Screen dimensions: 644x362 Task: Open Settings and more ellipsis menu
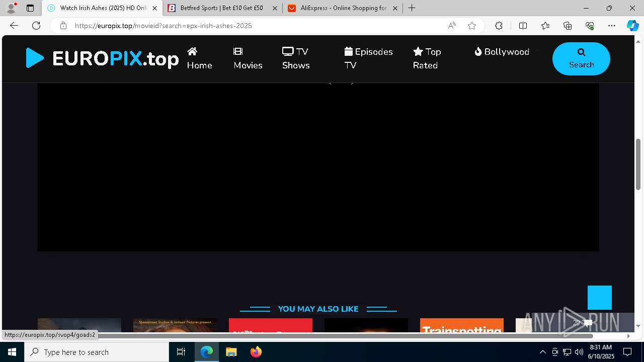612,26
